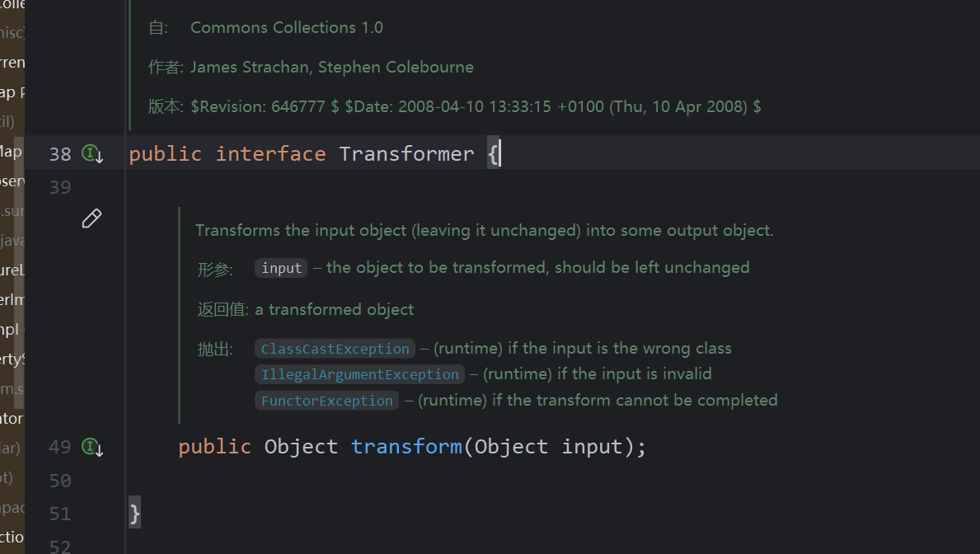Image resolution: width=980 pixels, height=554 pixels.
Task: Click line number 51 in the gutter
Action: [x=60, y=514]
